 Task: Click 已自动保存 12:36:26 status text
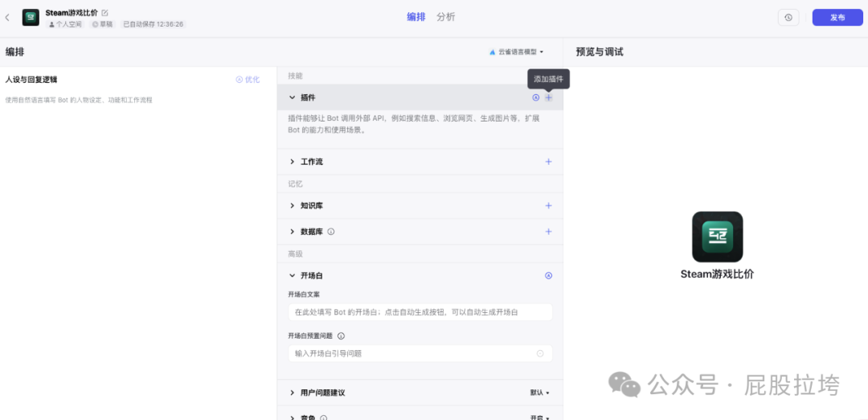[154, 24]
